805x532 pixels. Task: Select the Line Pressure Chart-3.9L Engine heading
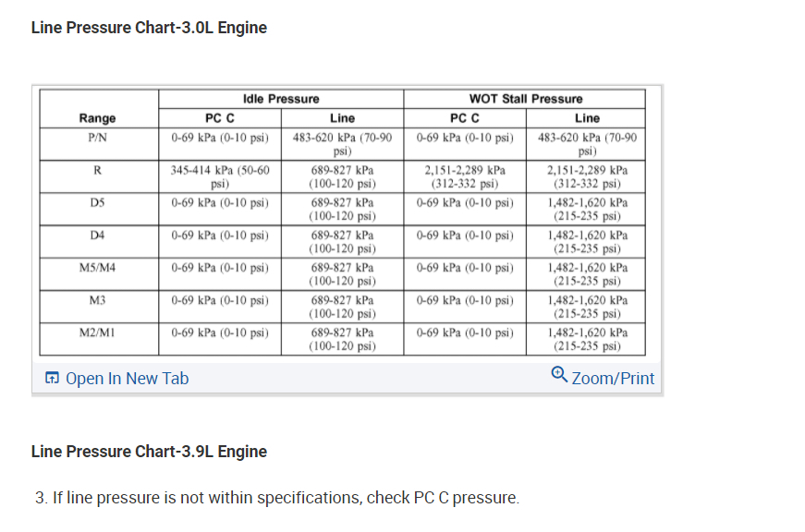(x=149, y=452)
